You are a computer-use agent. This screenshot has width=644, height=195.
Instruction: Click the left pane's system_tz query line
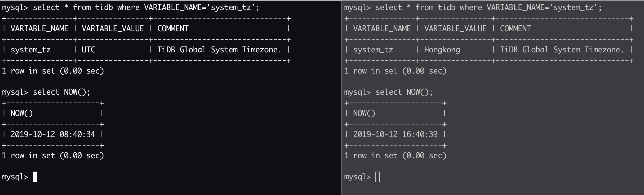[130, 8]
